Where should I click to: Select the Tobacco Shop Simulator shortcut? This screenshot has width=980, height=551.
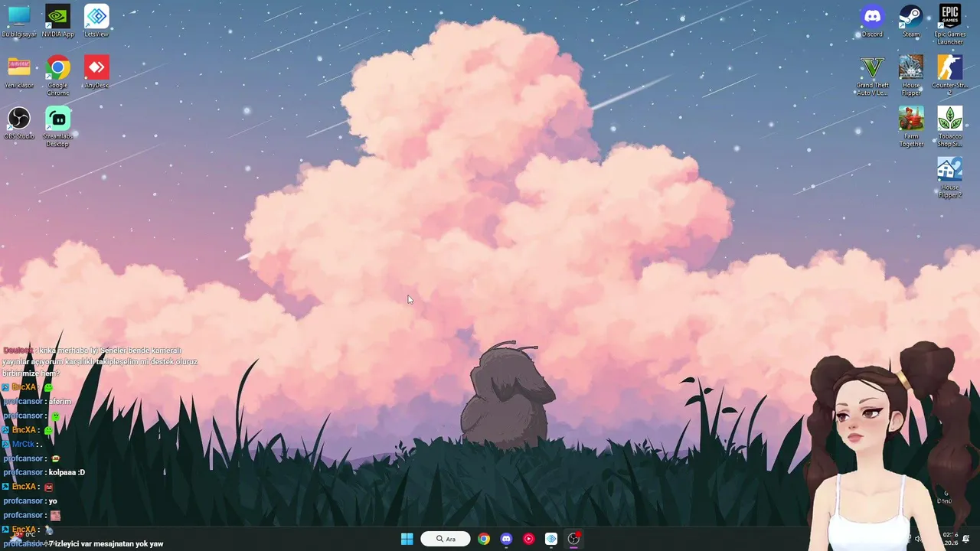949,127
